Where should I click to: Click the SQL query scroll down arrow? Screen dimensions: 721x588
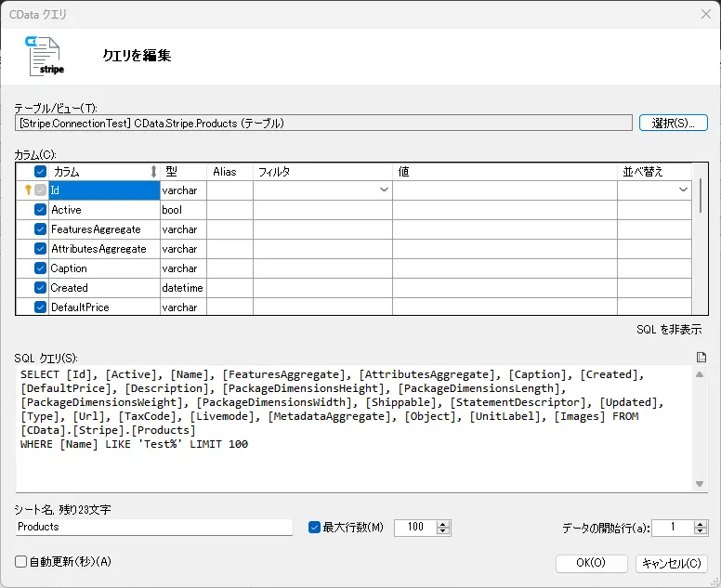[700, 484]
